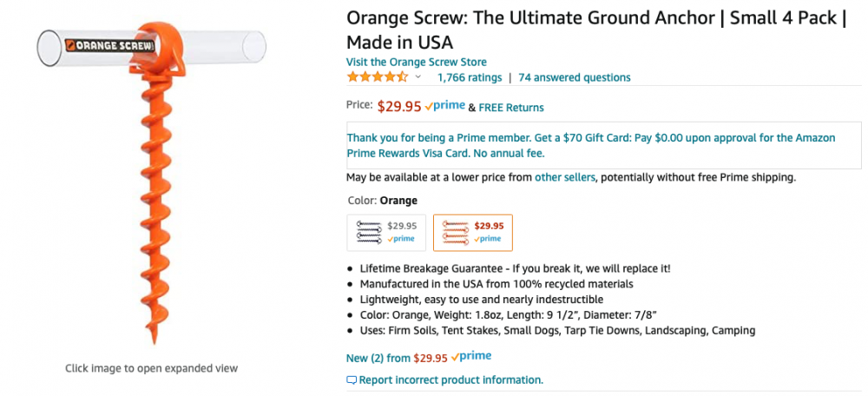Image resolution: width=868 pixels, height=396 pixels.
Task: Click the 'open expanded view' caption
Action: tap(152, 368)
